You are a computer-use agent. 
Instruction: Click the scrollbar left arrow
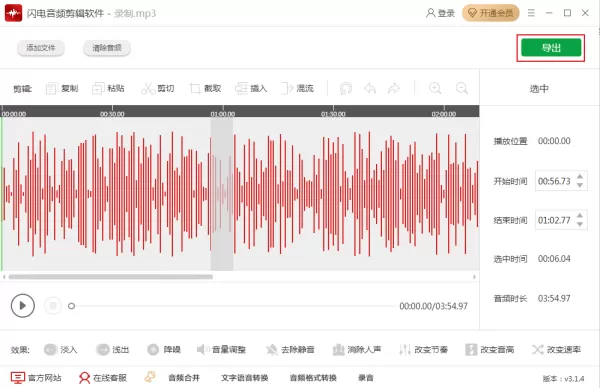(x=4, y=277)
